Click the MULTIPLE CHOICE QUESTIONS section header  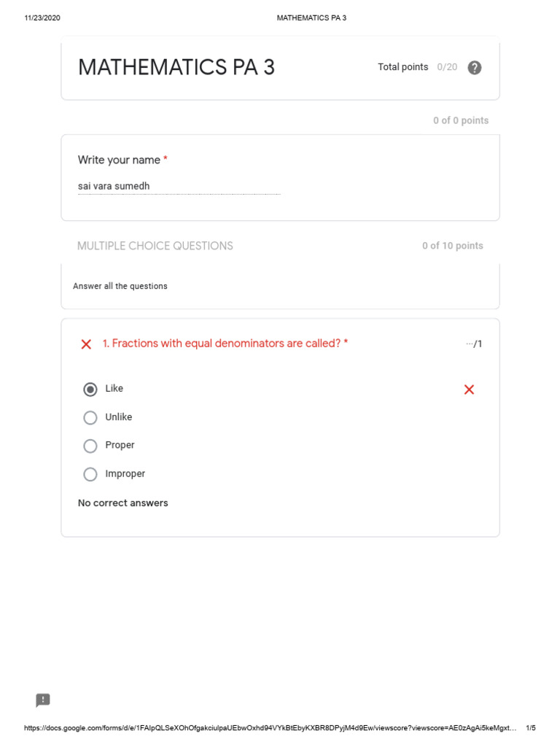coord(155,246)
